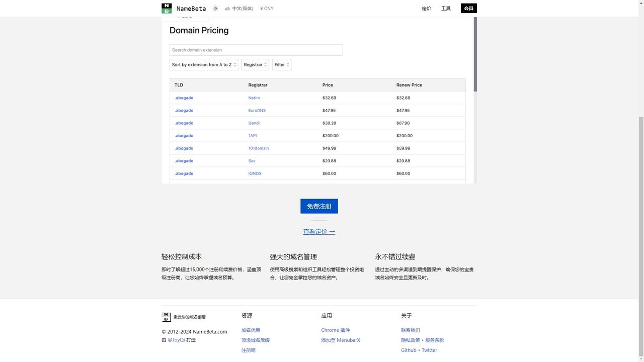Click the TLD column header

(179, 85)
